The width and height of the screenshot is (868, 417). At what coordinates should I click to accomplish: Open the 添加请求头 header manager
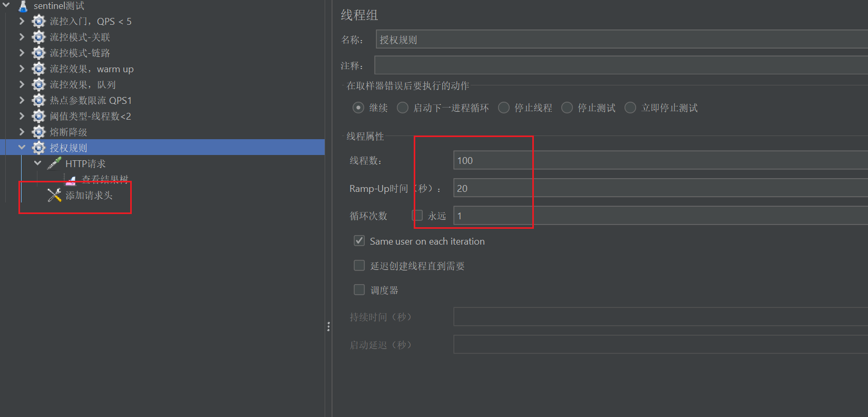tap(89, 195)
